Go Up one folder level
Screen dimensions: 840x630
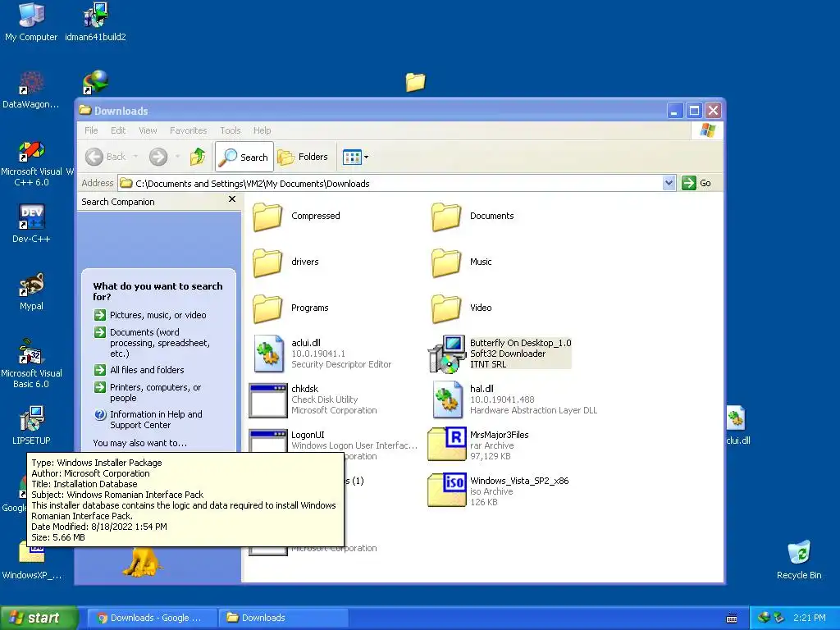198,157
